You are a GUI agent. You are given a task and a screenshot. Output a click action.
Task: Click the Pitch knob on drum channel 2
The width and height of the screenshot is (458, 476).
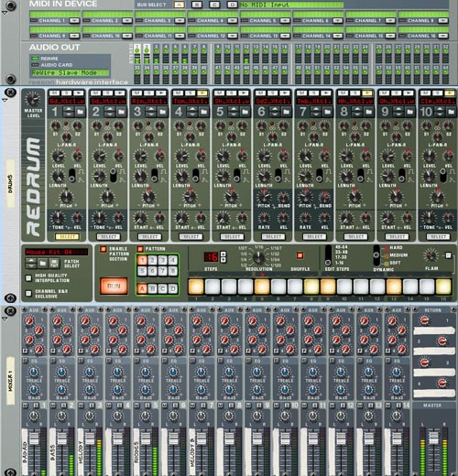(107, 197)
